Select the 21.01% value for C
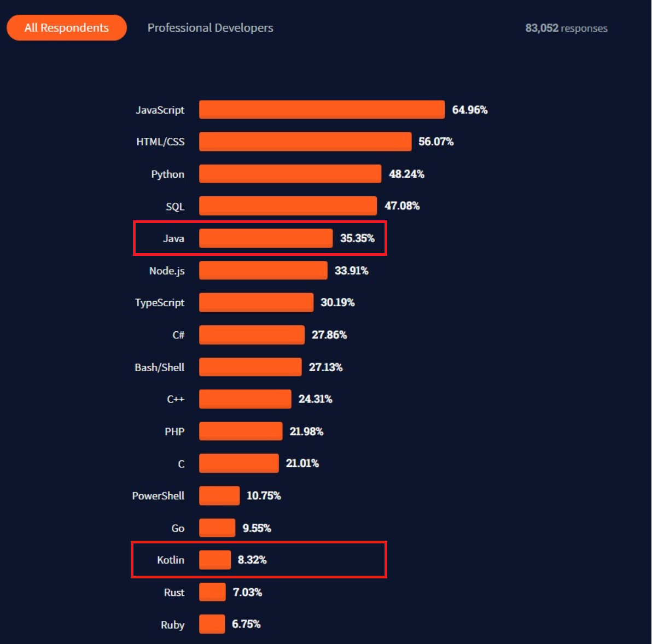The image size is (652, 644). [302, 464]
